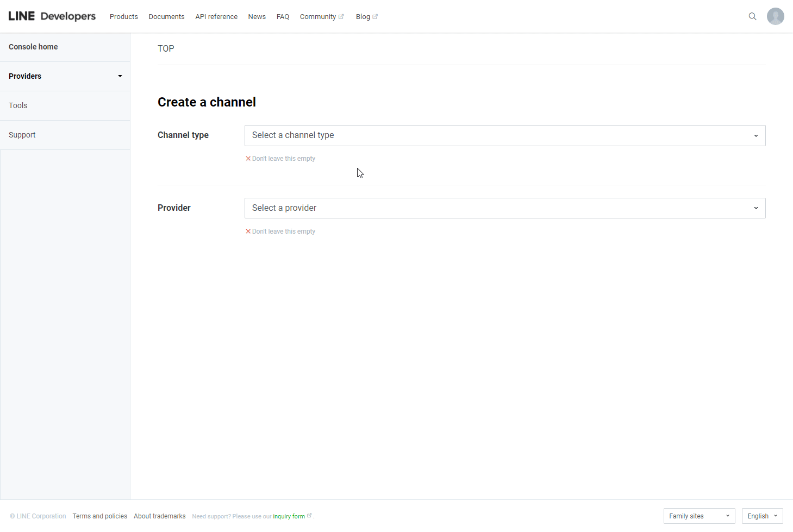Go to API reference

[216, 17]
